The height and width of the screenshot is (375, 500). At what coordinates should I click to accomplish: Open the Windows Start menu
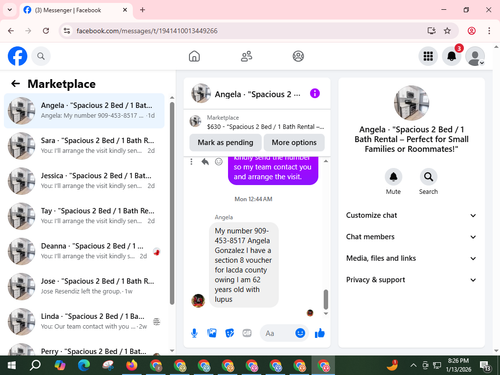pyautogui.click(x=11, y=366)
